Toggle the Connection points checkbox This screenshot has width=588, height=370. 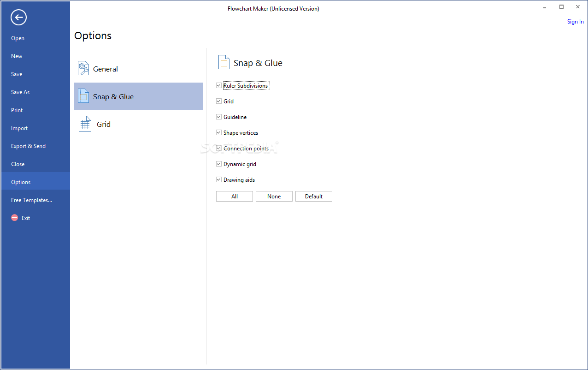[219, 149]
